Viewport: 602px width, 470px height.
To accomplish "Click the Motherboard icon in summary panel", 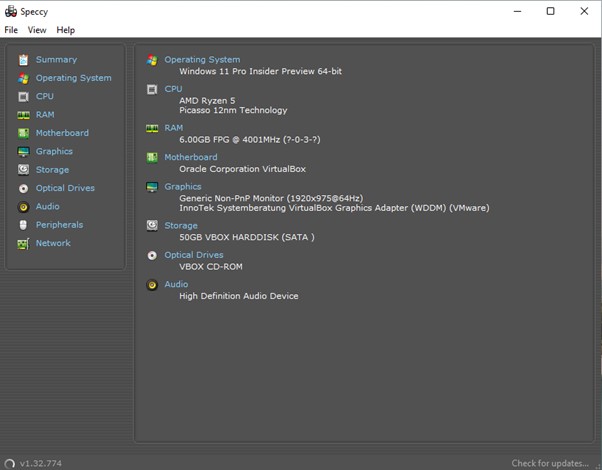I will click(152, 157).
